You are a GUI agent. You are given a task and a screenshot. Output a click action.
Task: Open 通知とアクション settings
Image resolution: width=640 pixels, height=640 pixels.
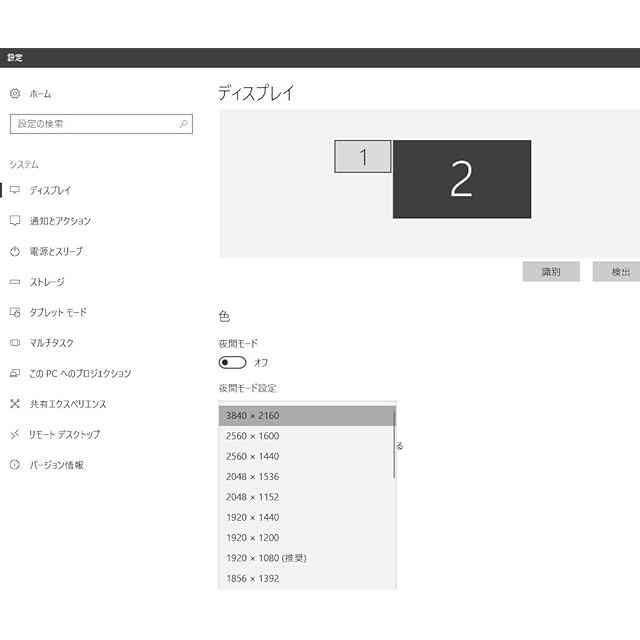[x=60, y=221]
